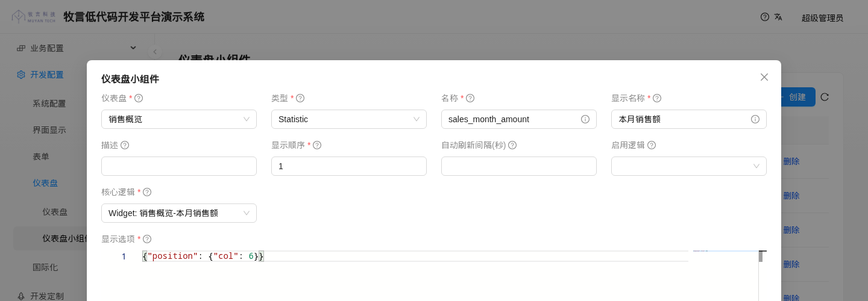Show help tooltip for 自动刷新间隔 field
Screen dimensions: 868x301
(x=512, y=145)
